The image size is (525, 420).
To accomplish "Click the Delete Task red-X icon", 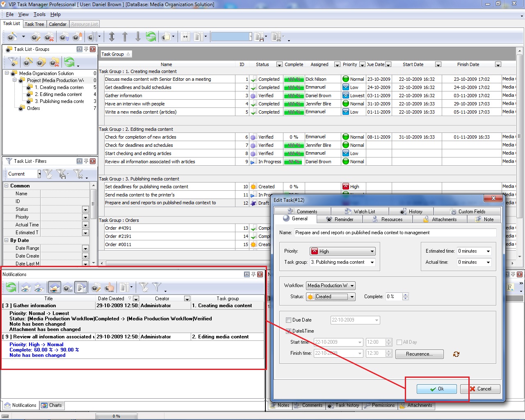I will (x=49, y=37).
